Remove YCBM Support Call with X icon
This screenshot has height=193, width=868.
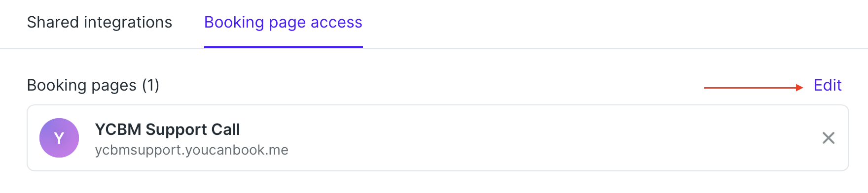click(x=829, y=138)
